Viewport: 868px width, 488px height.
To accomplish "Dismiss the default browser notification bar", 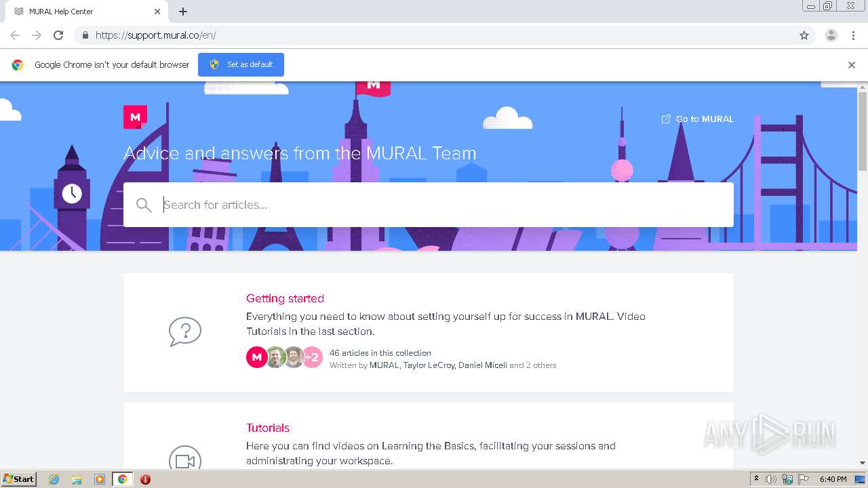I will [x=852, y=65].
